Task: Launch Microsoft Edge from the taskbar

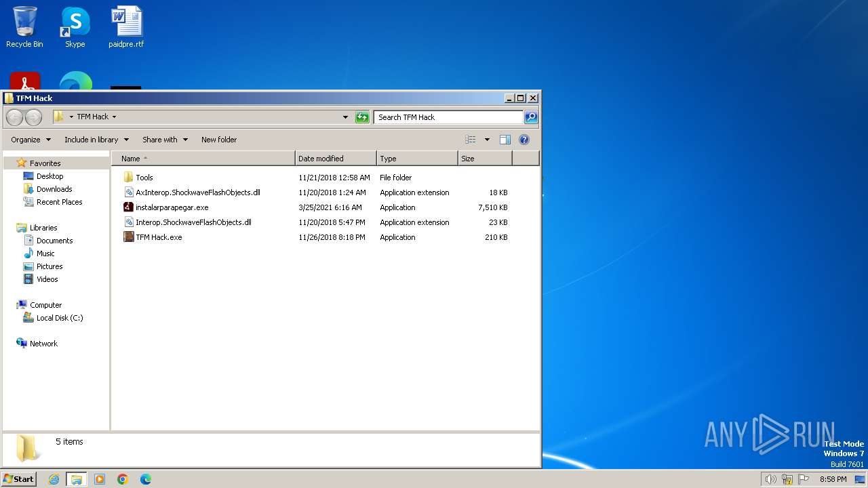Action: pyautogui.click(x=146, y=479)
